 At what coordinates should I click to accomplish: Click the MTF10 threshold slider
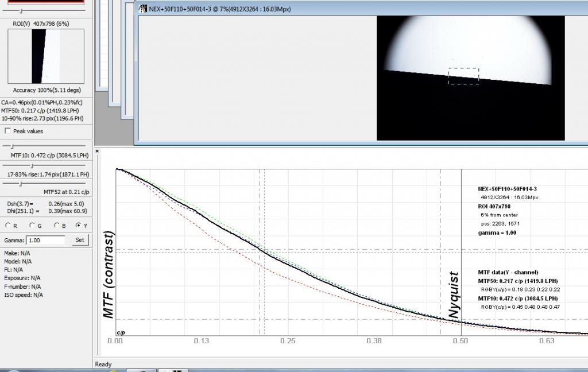click(46, 146)
